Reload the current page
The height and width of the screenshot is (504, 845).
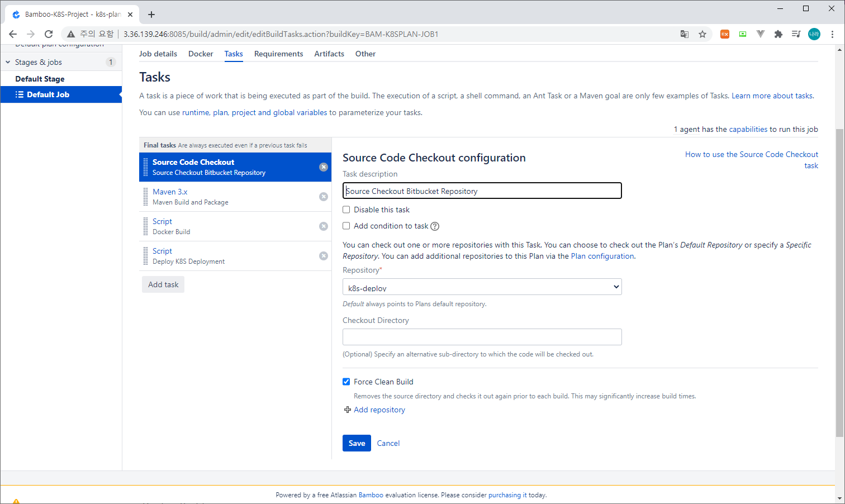49,34
